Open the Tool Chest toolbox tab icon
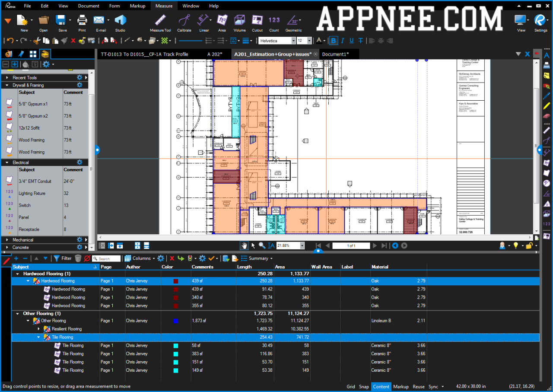The image size is (553, 392). pos(45,54)
